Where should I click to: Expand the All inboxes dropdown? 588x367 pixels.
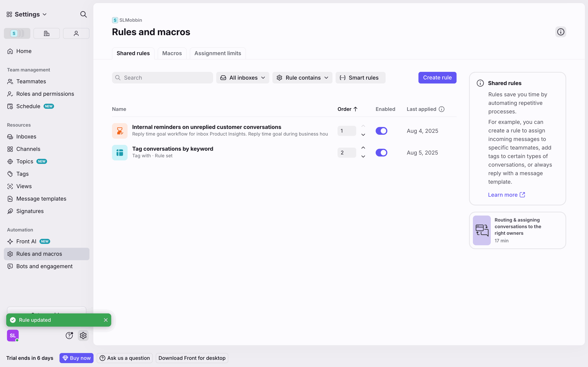coord(242,78)
